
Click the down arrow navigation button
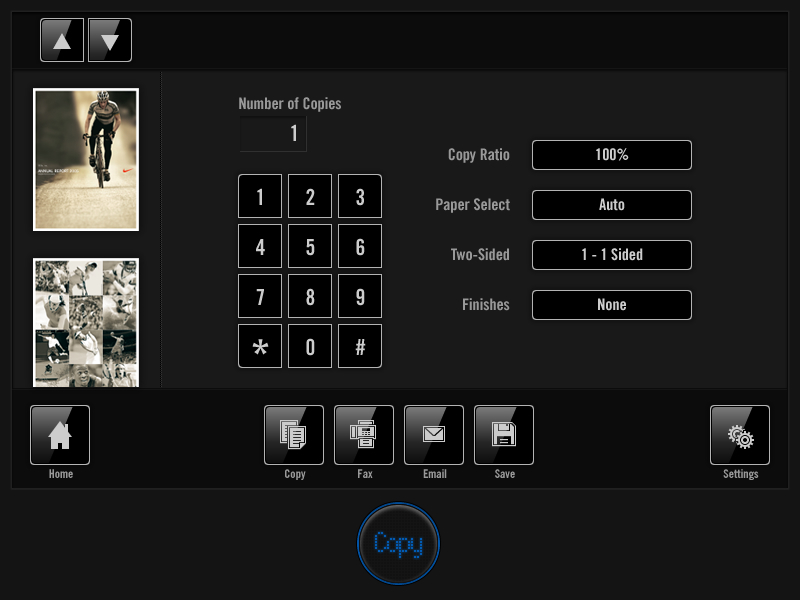110,40
